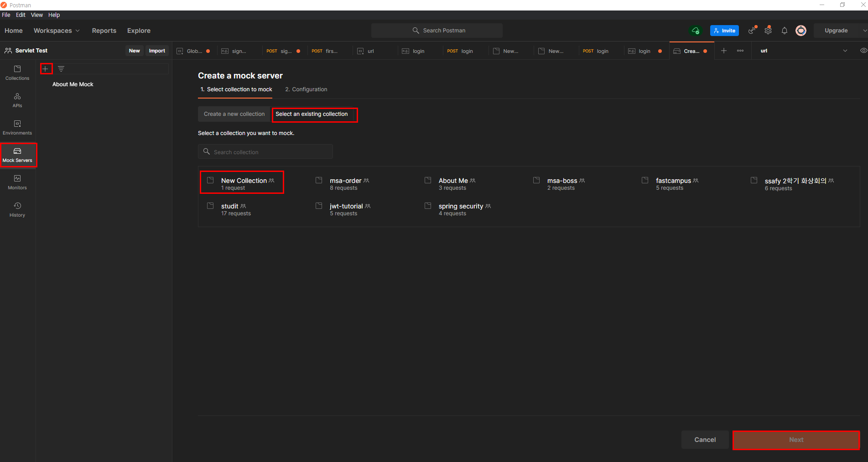This screenshot has width=868, height=462.
Task: Click the New button in workspace header
Action: coord(134,51)
